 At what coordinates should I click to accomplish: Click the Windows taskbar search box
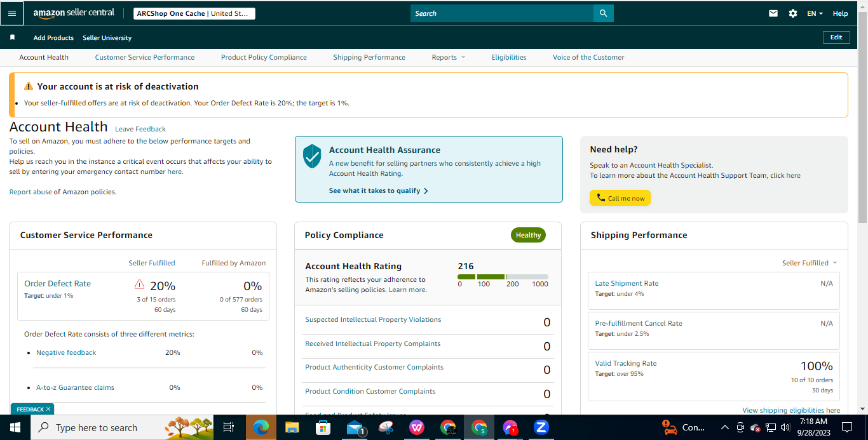[x=122, y=427]
